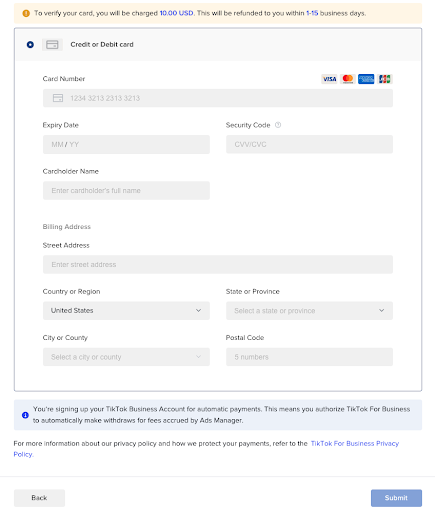Click the JCB card logo
Viewport: 435px width, 512px height.
click(x=384, y=79)
